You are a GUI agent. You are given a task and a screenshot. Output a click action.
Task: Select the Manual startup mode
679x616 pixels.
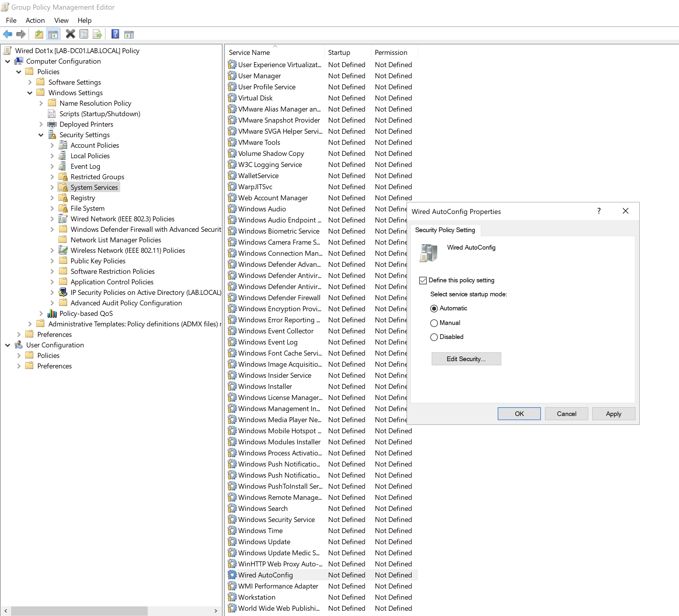(434, 323)
